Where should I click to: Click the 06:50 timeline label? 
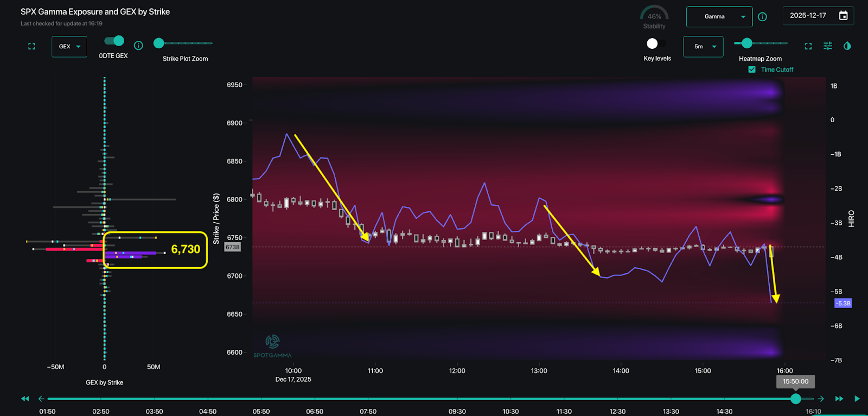tap(315, 412)
